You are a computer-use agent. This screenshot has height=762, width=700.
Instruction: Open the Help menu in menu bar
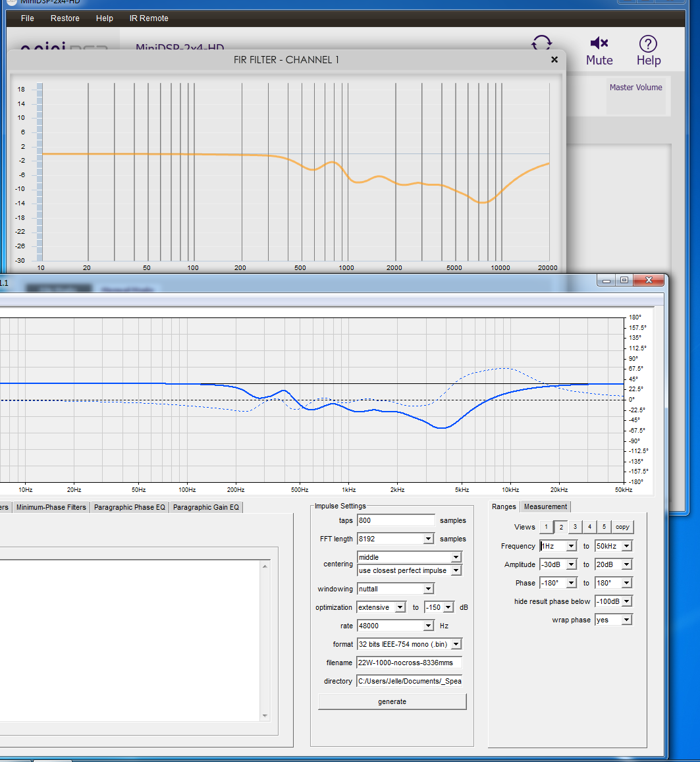(x=105, y=18)
